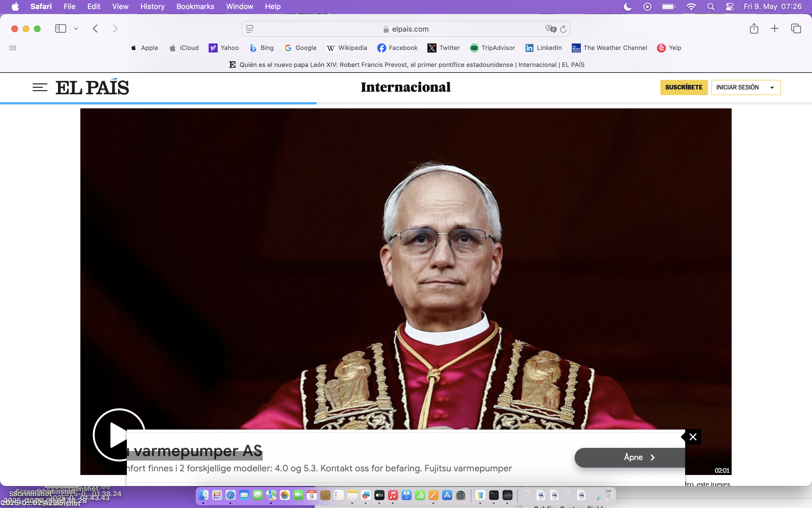Open Control Center
Screen dimensions: 812x508
[729, 6]
